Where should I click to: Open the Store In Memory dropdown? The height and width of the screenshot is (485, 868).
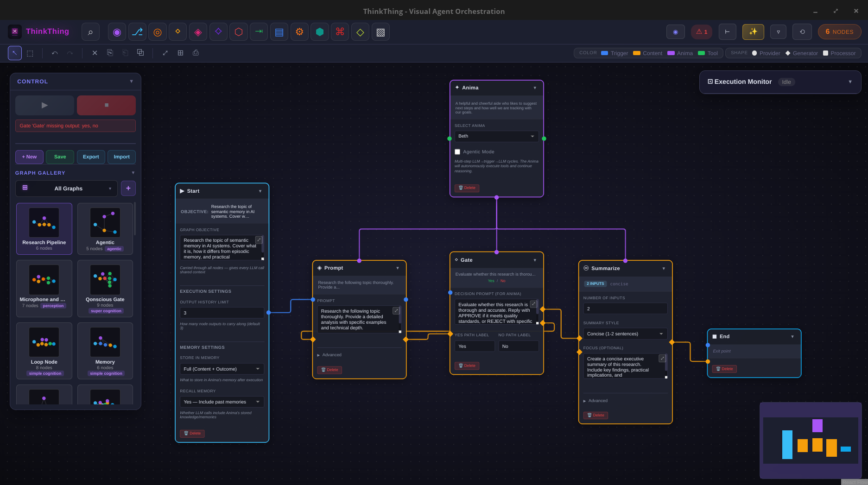pyautogui.click(x=222, y=369)
